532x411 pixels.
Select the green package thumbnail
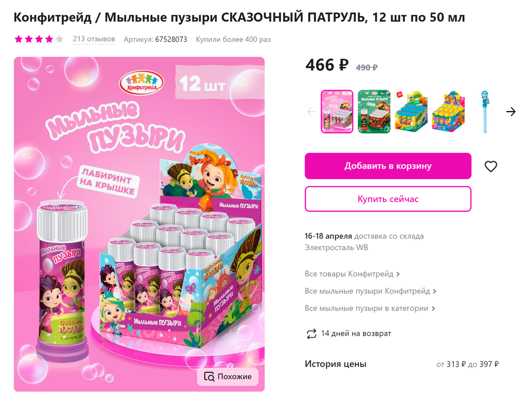pyautogui.click(x=374, y=112)
